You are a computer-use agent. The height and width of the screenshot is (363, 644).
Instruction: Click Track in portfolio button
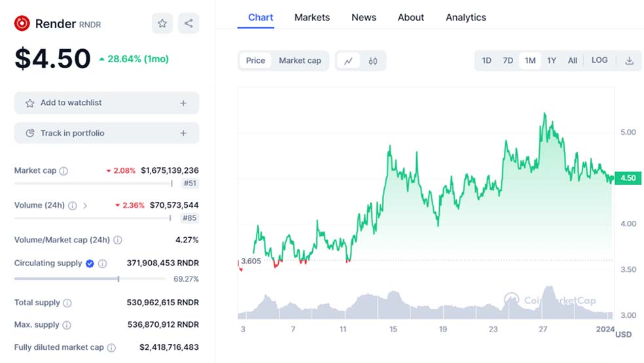tap(107, 133)
